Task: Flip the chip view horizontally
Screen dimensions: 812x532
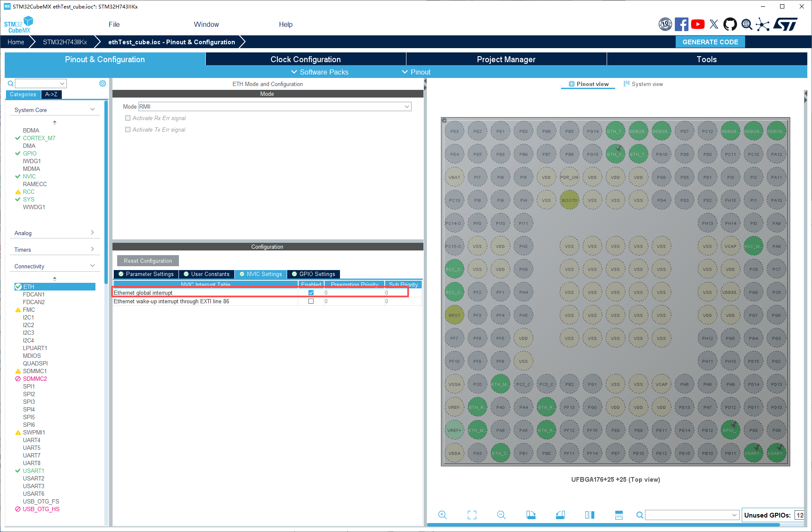Action: [x=590, y=515]
